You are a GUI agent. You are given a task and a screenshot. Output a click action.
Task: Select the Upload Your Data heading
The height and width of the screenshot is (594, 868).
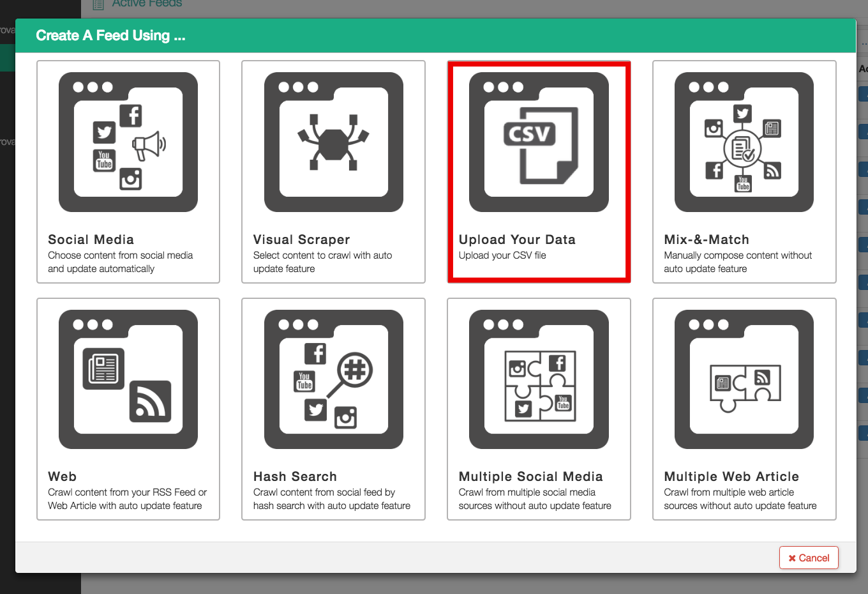pos(517,240)
